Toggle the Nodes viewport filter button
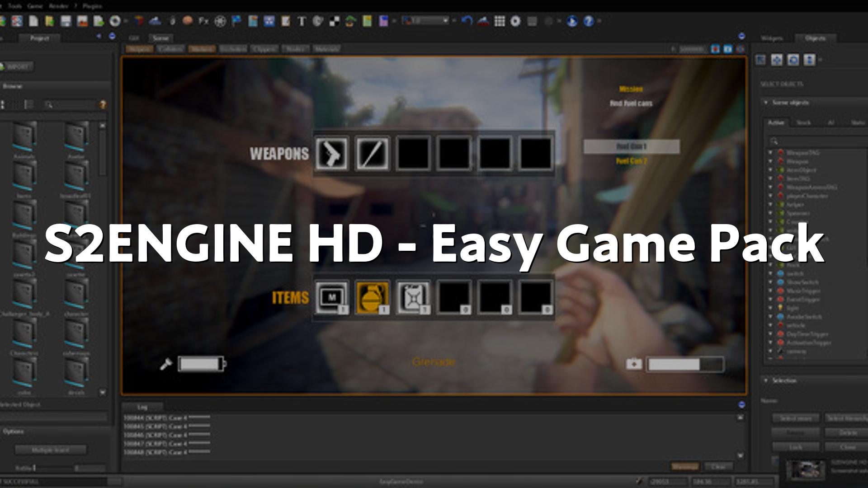Image resolution: width=868 pixels, height=488 pixels. [295, 49]
